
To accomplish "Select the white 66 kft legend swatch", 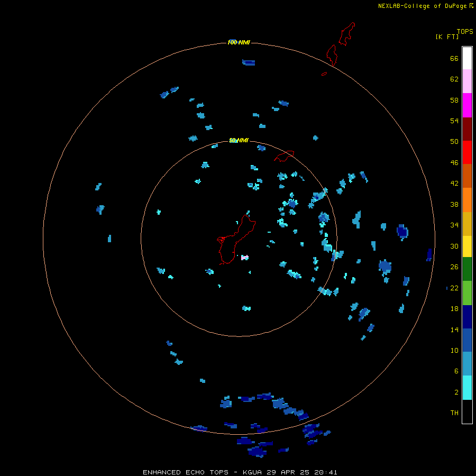I will pyautogui.click(x=467, y=58).
